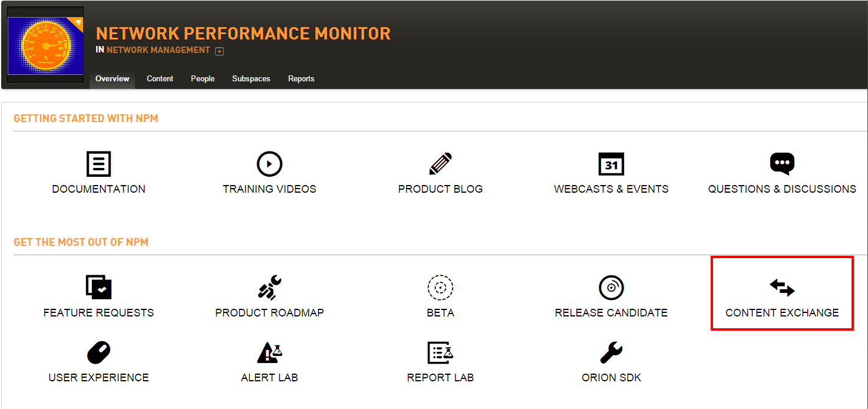This screenshot has width=868, height=409.
Task: Click the TRAINING VIDEOS text label
Action: pos(269,189)
